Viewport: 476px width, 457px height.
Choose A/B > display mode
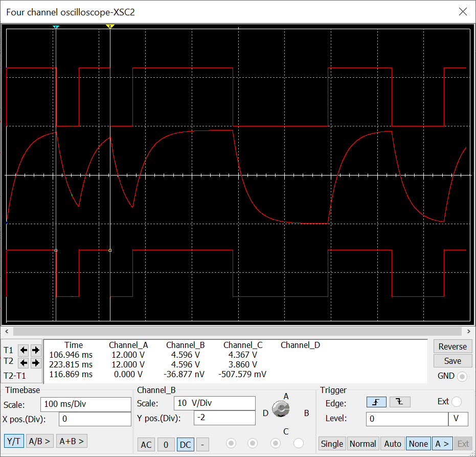pyautogui.click(x=40, y=441)
